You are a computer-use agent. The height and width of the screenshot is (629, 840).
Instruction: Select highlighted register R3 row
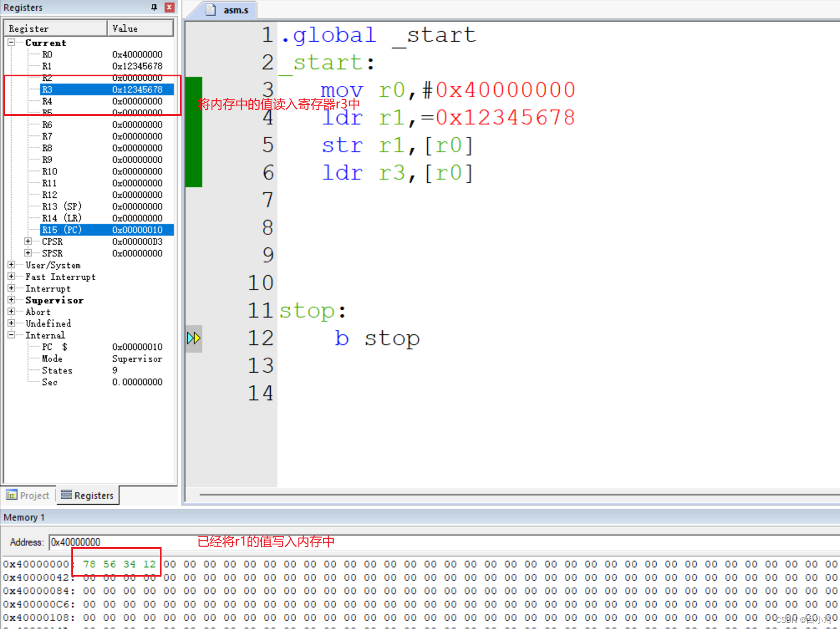pyautogui.click(x=107, y=89)
